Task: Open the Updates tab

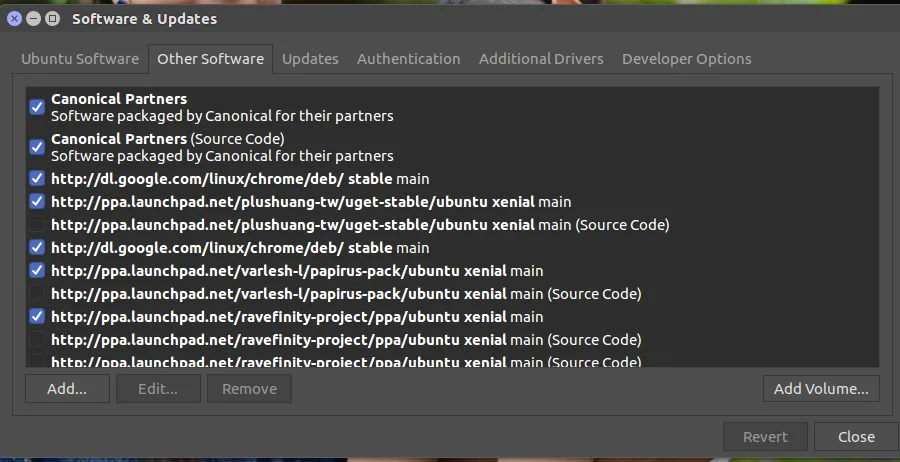Action: (310, 59)
